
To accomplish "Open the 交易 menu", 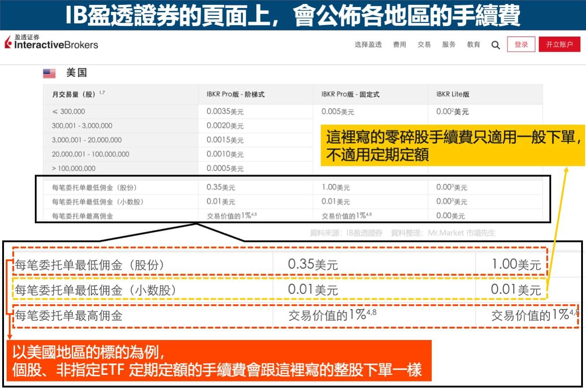I will click(424, 45).
